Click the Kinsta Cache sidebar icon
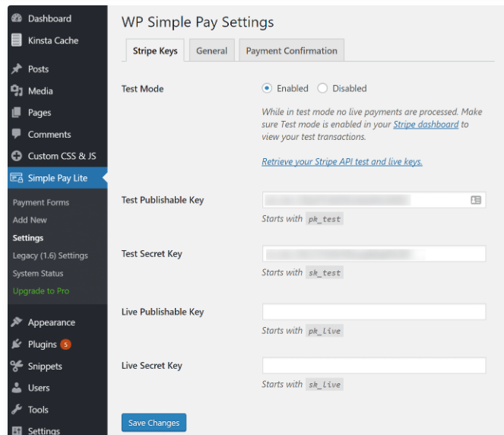The height and width of the screenshot is (435, 504). 17,40
